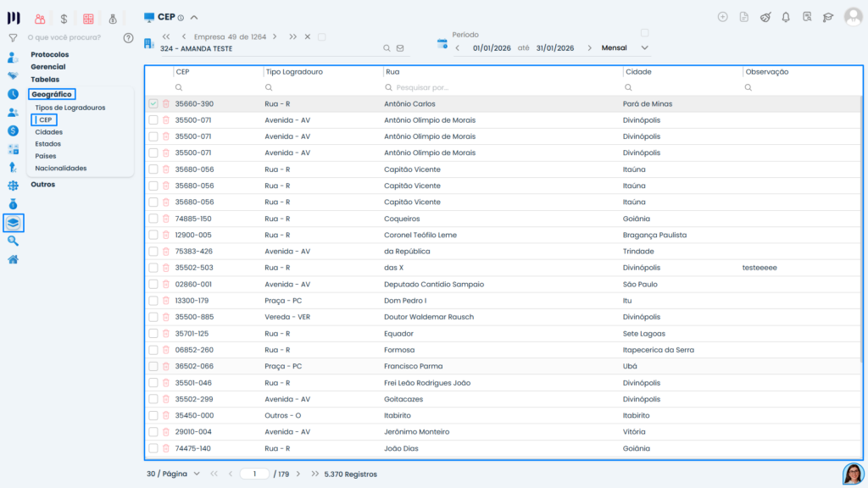Viewport: 868px width, 488px height.
Task: Collapse the CEP header chevron
Action: (x=194, y=17)
